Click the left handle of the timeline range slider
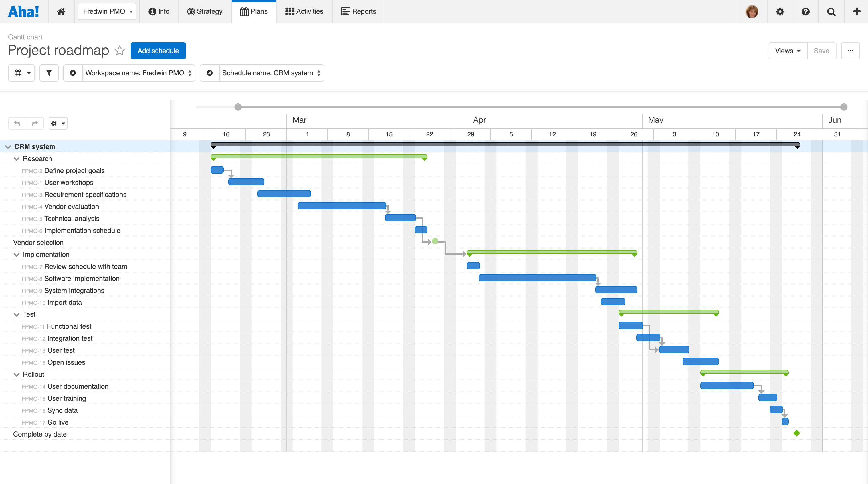Image resolution: width=868 pixels, height=484 pixels. (x=238, y=107)
